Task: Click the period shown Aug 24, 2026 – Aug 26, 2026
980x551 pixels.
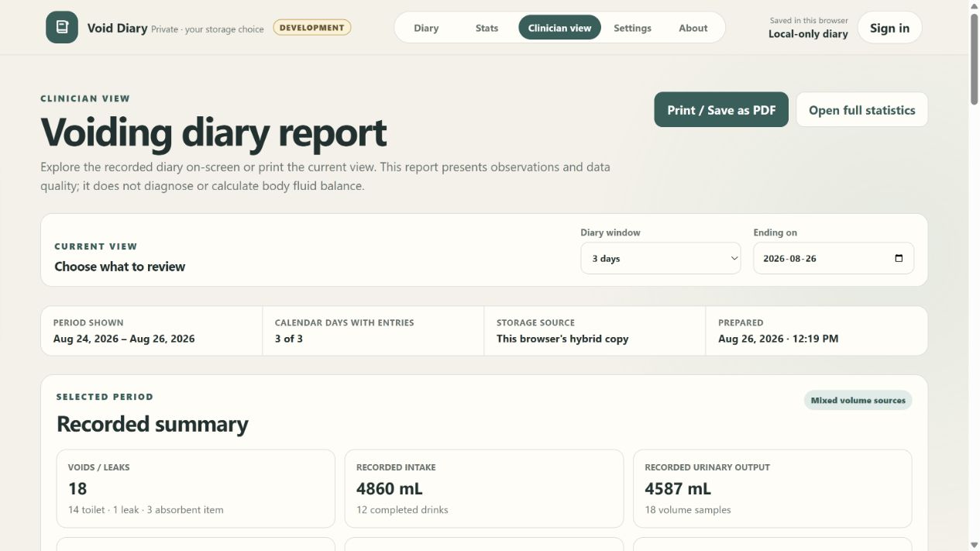Action: [124, 339]
